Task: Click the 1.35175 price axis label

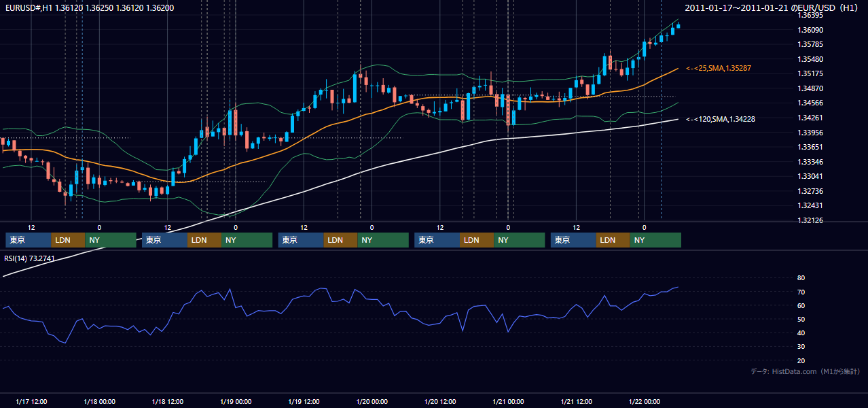Action: coord(810,73)
